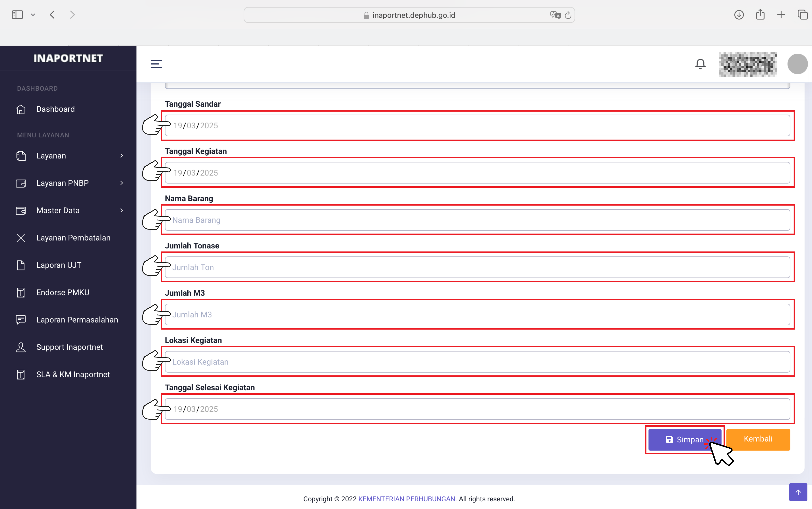812x509 pixels.
Task: Toggle the hamburger sidebar menu icon
Action: 156,64
